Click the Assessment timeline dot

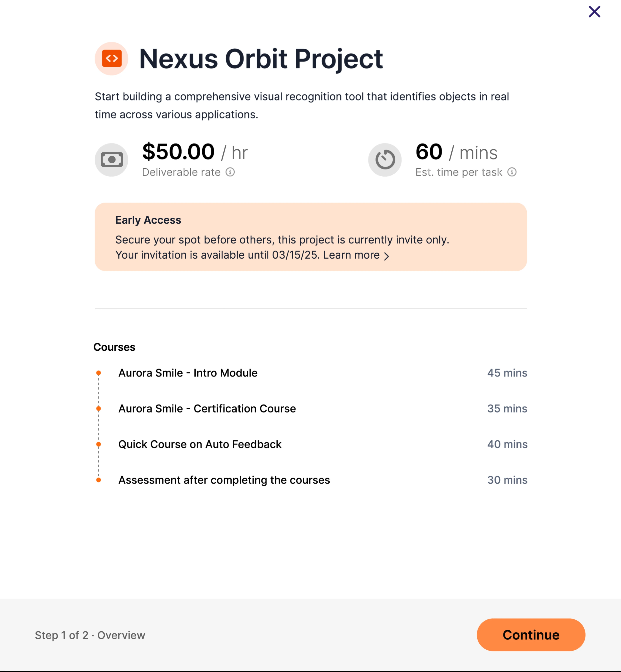coord(99,480)
